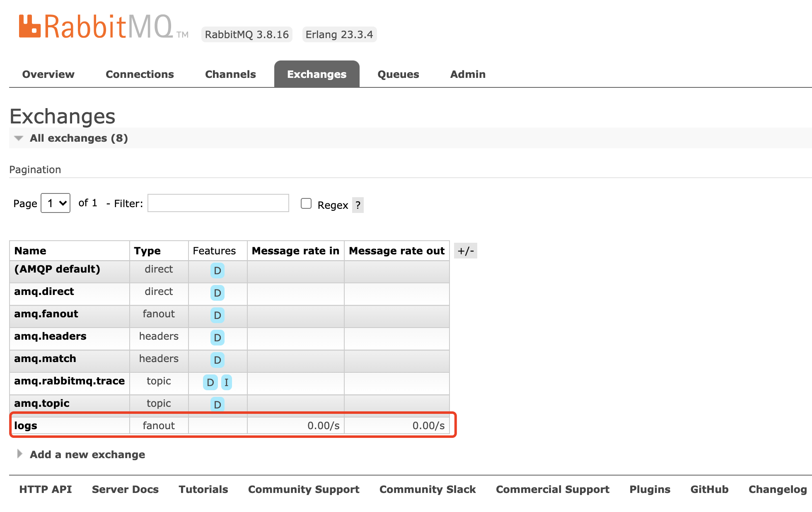Screen dimensions: 812x512
Task: Click the Regex help question mark
Action: click(x=358, y=205)
